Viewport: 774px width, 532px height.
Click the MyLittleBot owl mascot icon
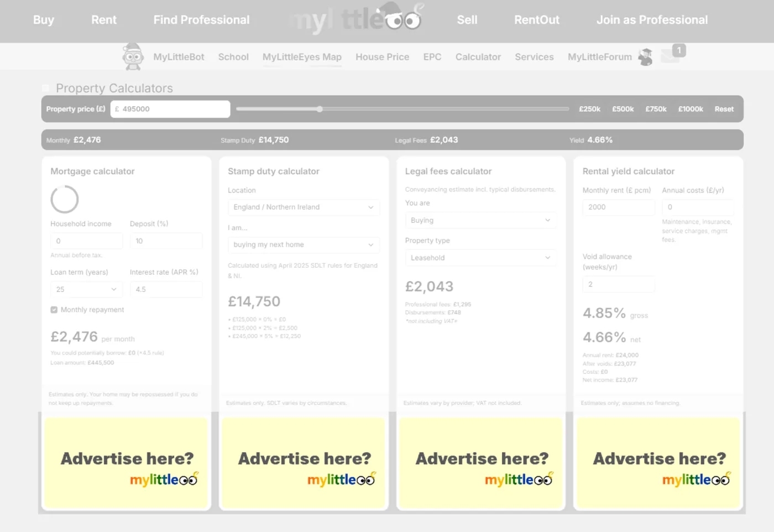(x=133, y=56)
